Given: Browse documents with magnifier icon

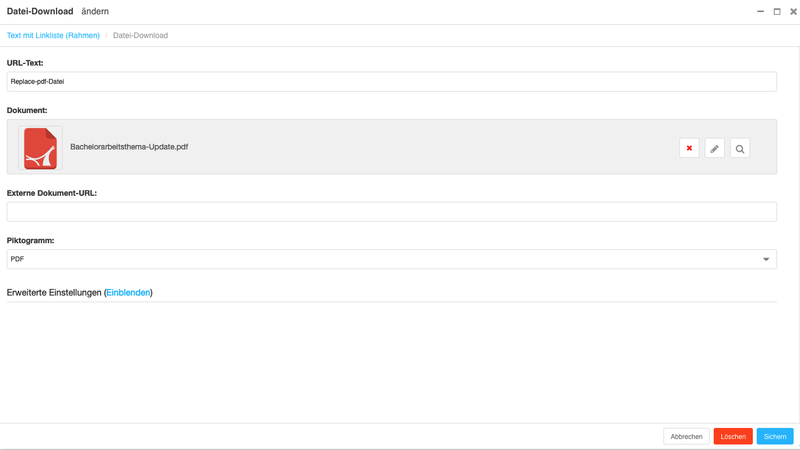Looking at the screenshot, I should tap(740, 148).
